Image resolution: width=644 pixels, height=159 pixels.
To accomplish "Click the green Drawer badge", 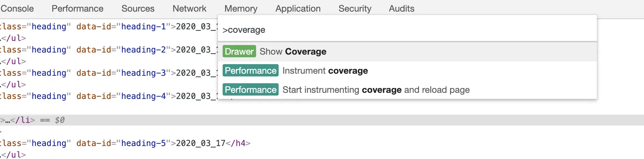I will (239, 52).
